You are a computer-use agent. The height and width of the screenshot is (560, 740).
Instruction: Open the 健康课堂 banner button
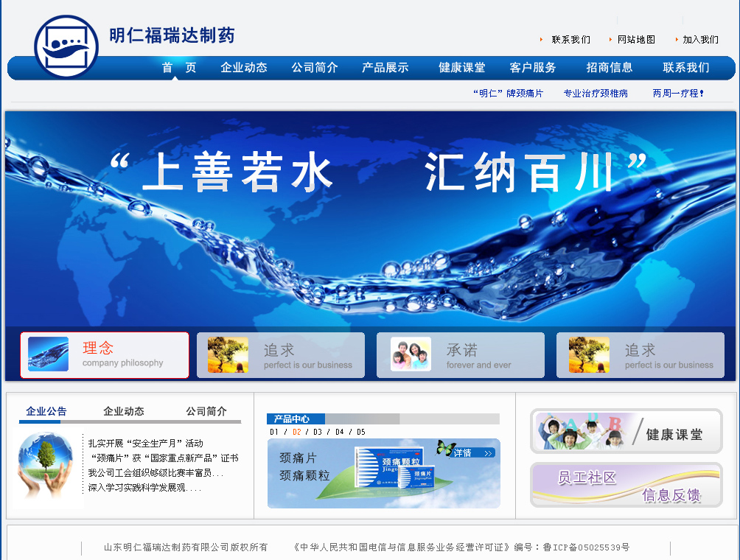(x=626, y=431)
